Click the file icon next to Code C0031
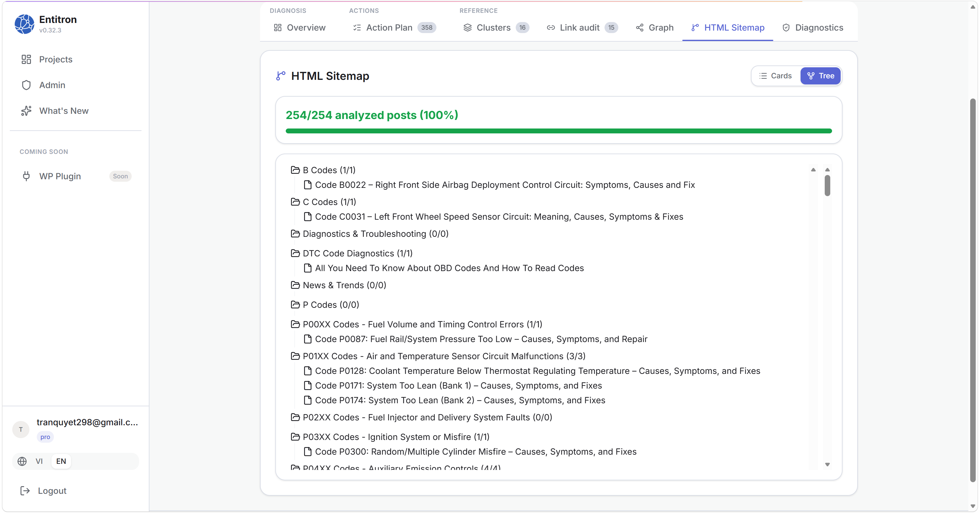980x514 pixels. pos(308,217)
